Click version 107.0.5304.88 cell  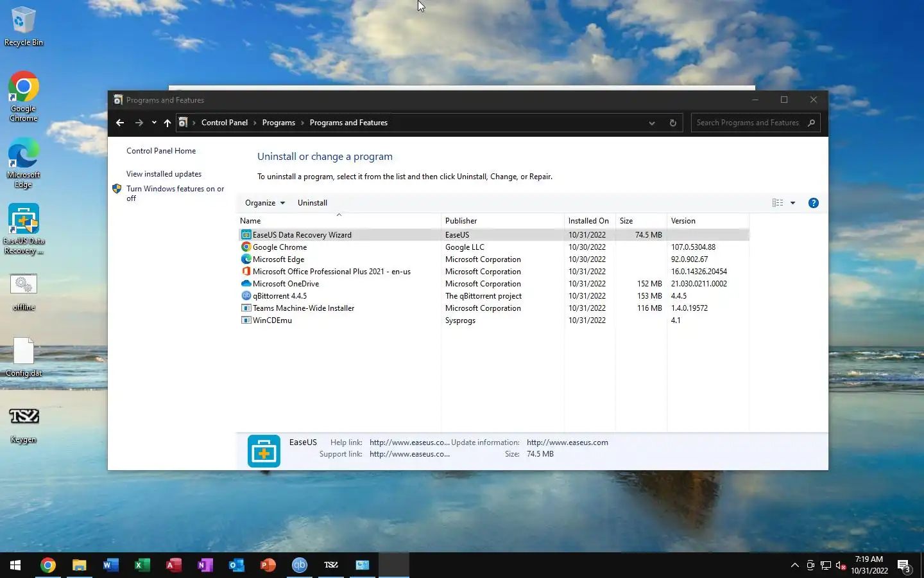693,247
